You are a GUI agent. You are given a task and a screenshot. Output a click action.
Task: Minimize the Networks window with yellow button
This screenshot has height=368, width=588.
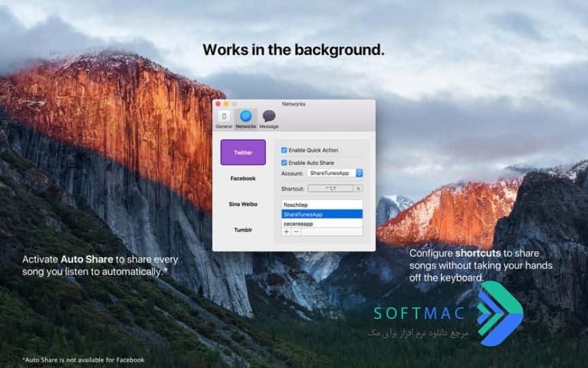point(226,104)
